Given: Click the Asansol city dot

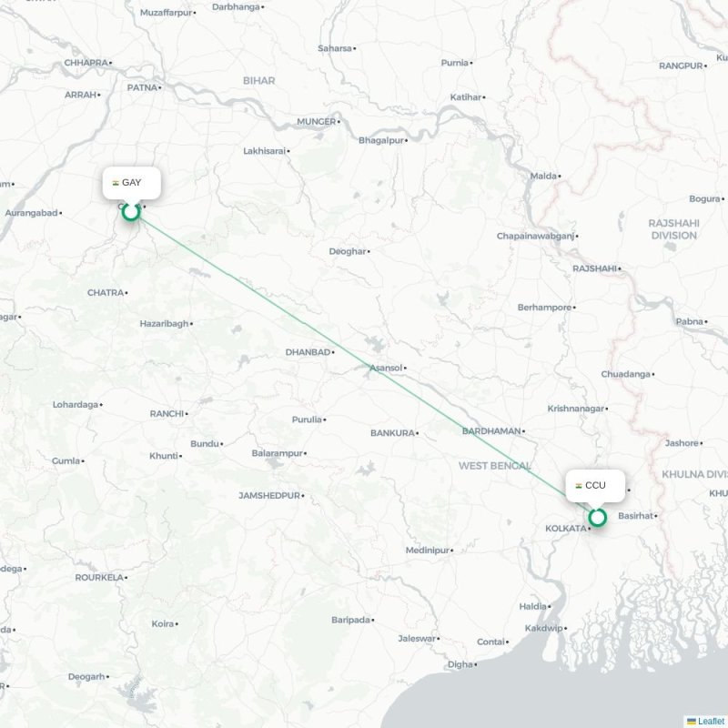Looking at the screenshot, I should [405, 369].
